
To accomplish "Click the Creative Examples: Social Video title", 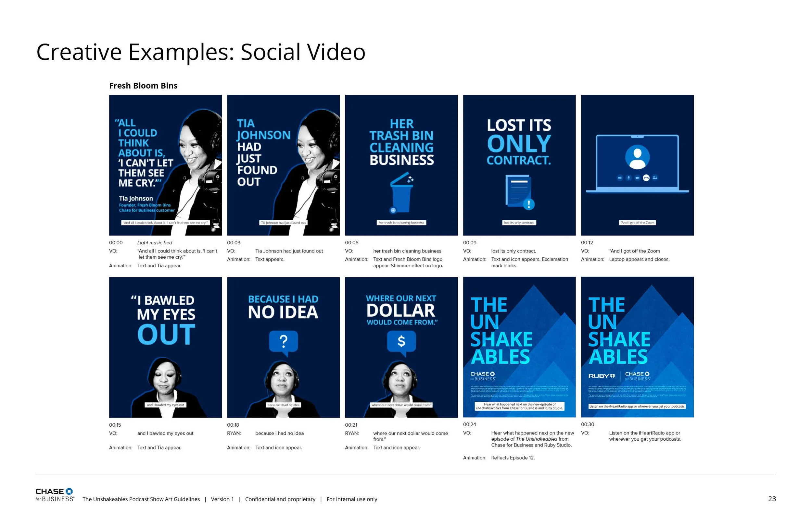I will coord(201,52).
